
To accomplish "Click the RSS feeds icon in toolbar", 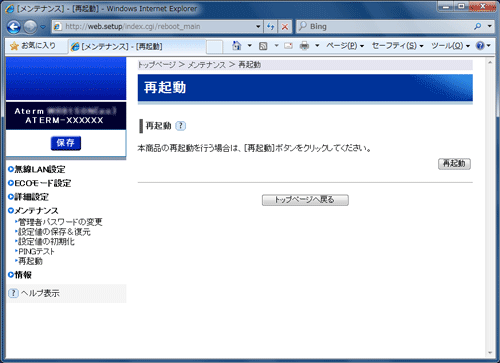I will pos(263,46).
